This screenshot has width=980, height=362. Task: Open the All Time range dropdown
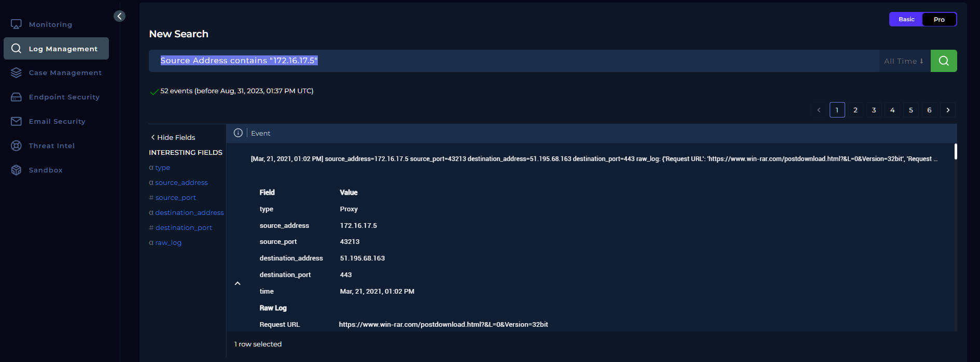904,61
